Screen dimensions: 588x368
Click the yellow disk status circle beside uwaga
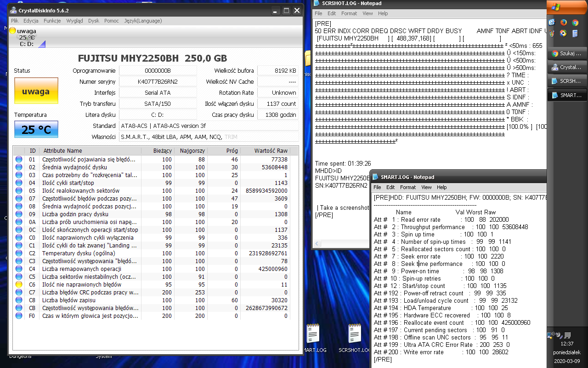click(x=12, y=31)
